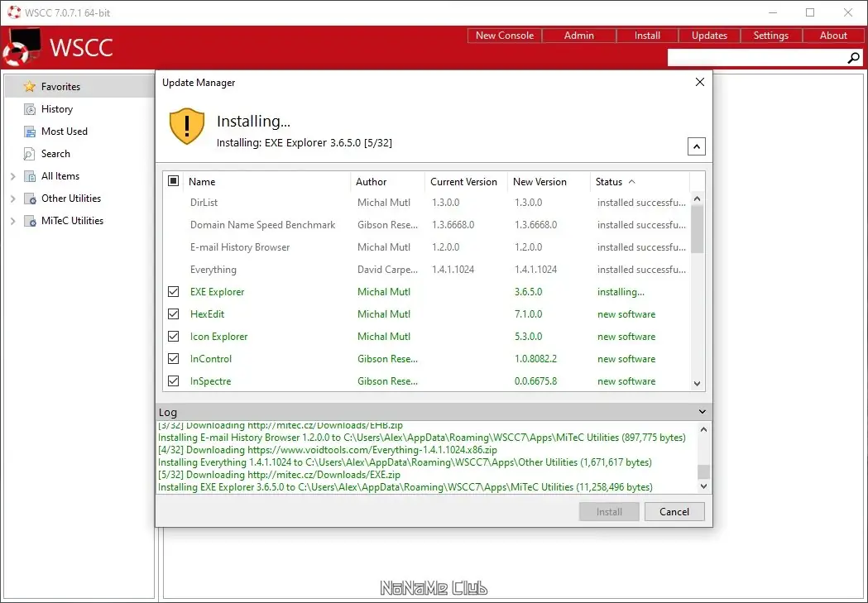Open the About menu
The width and height of the screenshot is (868, 603).
click(x=833, y=36)
